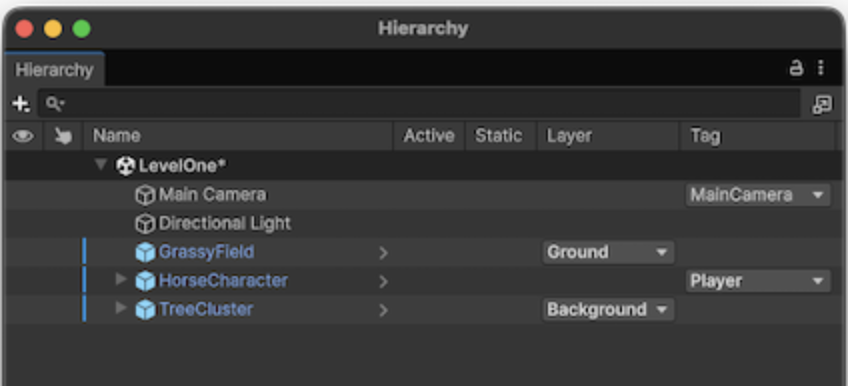Click the cube icon of Main Camera
The image size is (848, 386).
click(145, 195)
